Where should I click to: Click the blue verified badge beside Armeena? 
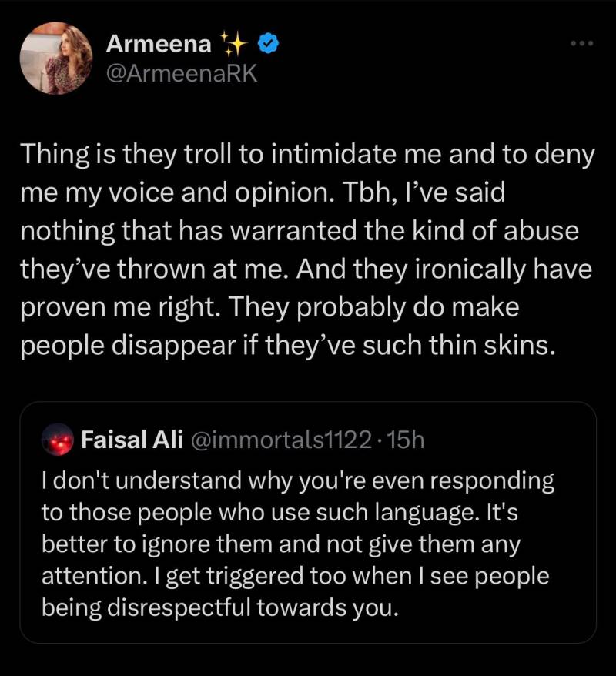click(269, 43)
